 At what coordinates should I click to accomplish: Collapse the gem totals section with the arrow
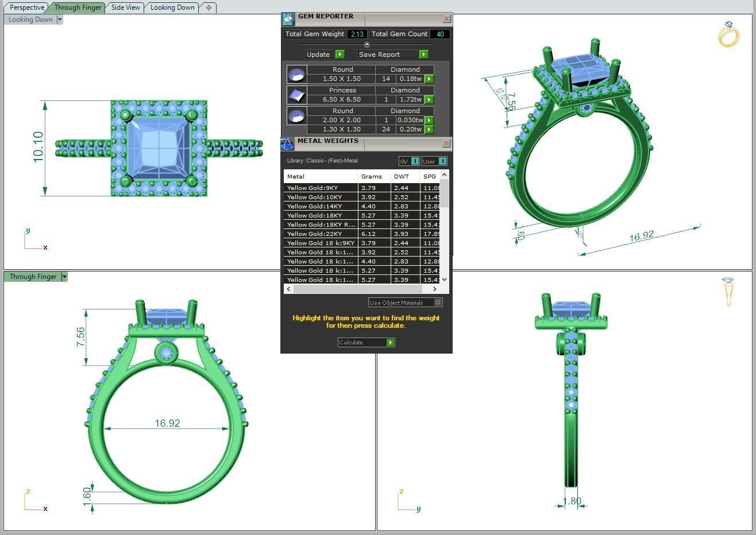(367, 44)
